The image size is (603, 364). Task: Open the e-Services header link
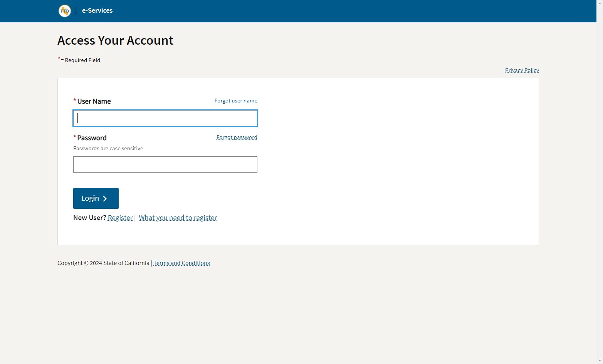click(x=97, y=10)
